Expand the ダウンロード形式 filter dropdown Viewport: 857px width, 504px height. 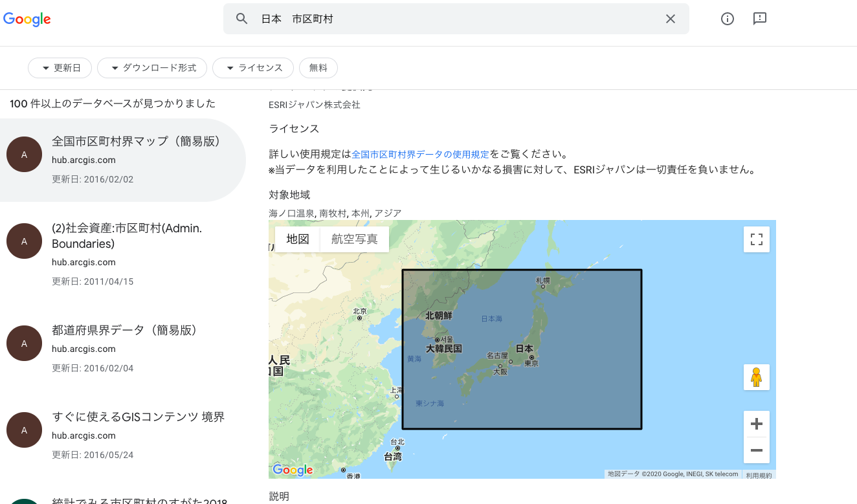point(152,68)
